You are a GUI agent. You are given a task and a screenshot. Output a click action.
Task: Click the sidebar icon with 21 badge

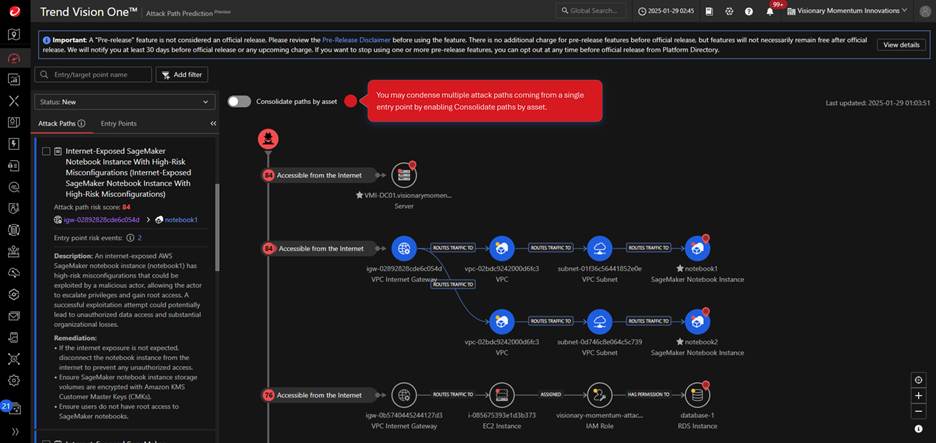[x=12, y=408]
